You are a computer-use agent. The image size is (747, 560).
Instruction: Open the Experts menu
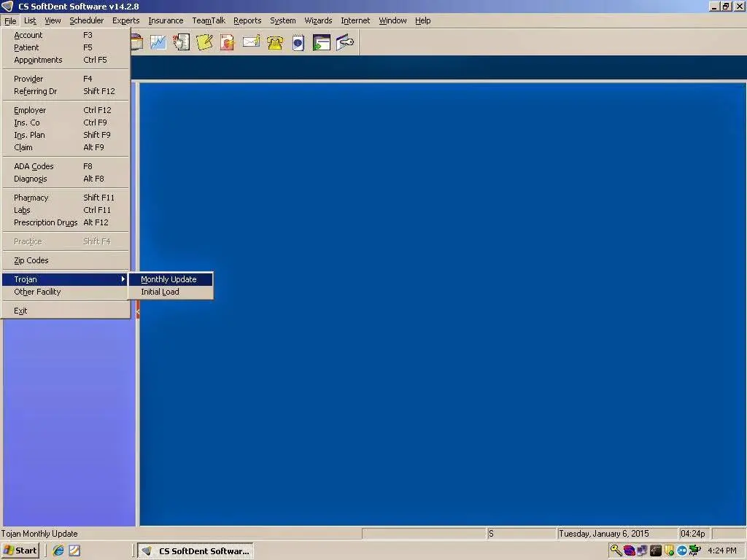click(x=125, y=20)
